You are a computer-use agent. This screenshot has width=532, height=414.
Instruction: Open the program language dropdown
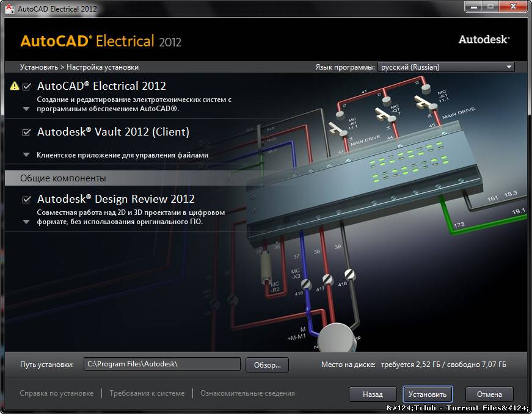(446, 67)
